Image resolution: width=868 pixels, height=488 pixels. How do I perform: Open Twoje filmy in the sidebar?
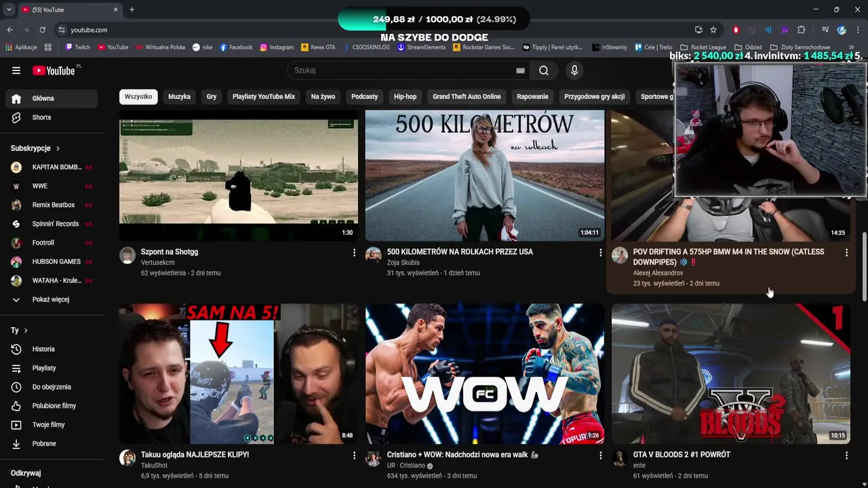[52, 425]
